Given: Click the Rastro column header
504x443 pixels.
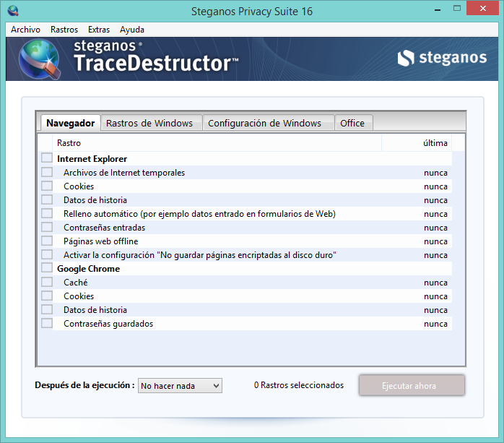Looking at the screenshot, I should (x=217, y=143).
